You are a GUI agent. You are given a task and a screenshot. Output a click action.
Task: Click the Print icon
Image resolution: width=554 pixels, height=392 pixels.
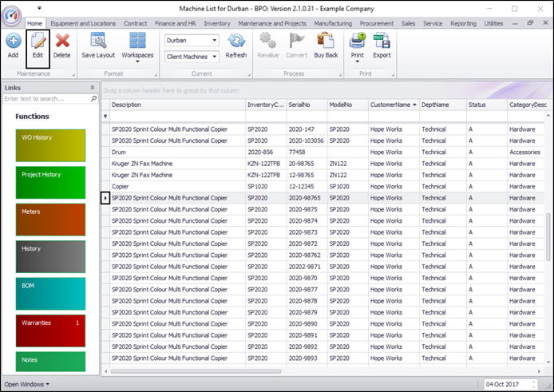click(x=357, y=45)
